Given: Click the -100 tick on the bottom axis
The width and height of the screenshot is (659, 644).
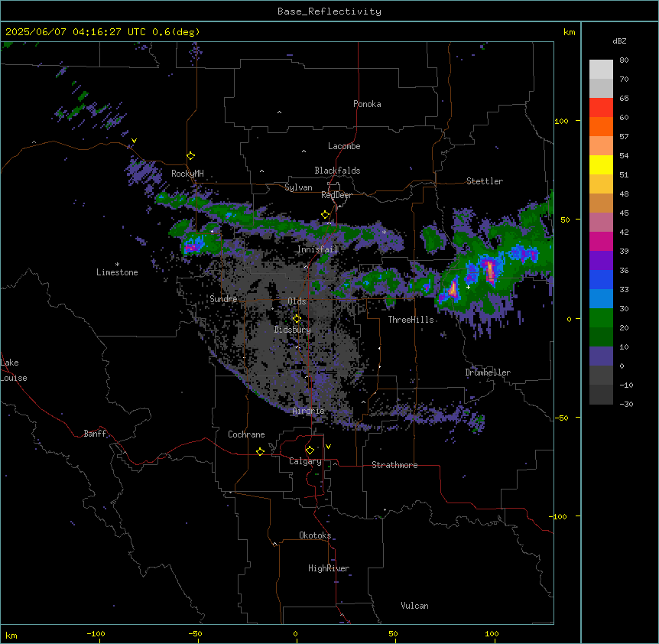Looking at the screenshot, I should pos(96,633).
